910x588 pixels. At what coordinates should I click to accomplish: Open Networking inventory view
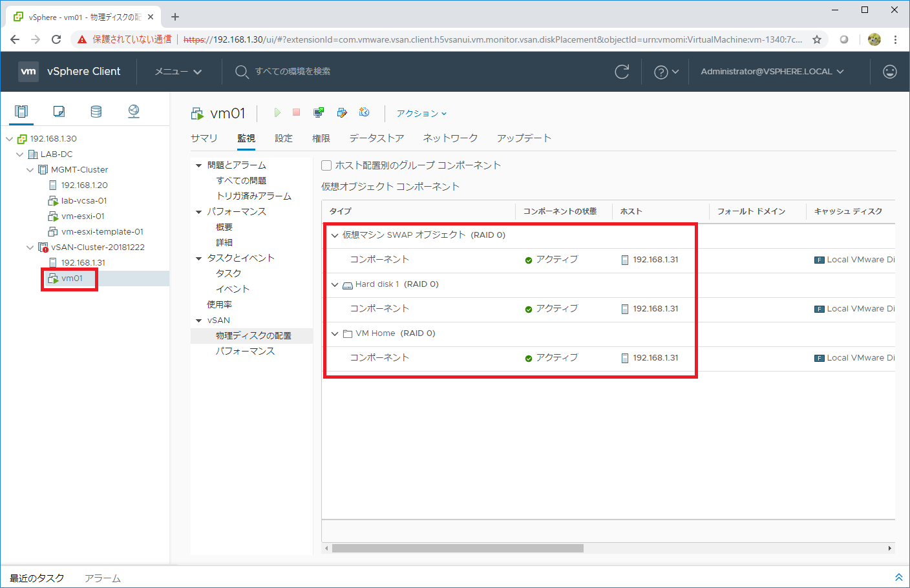coord(134,111)
